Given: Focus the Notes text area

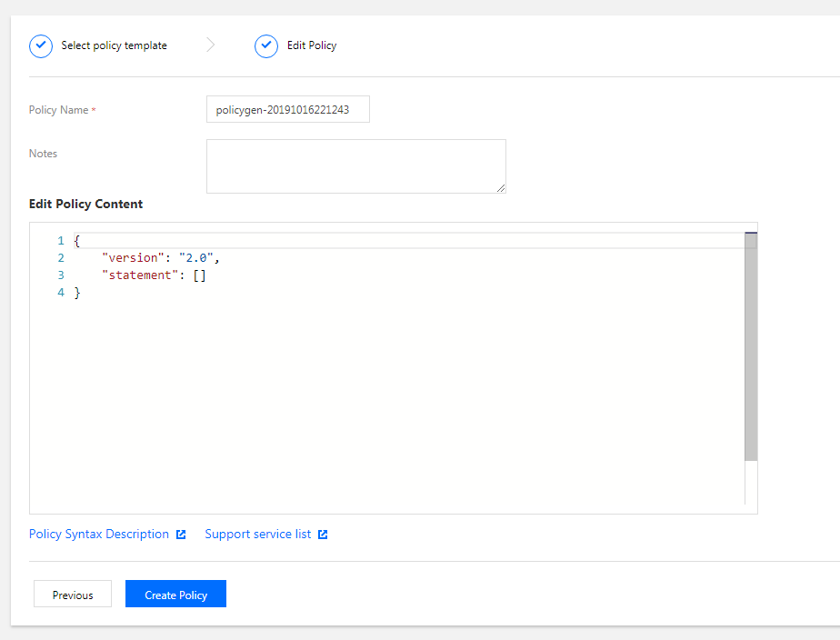Looking at the screenshot, I should (356, 166).
